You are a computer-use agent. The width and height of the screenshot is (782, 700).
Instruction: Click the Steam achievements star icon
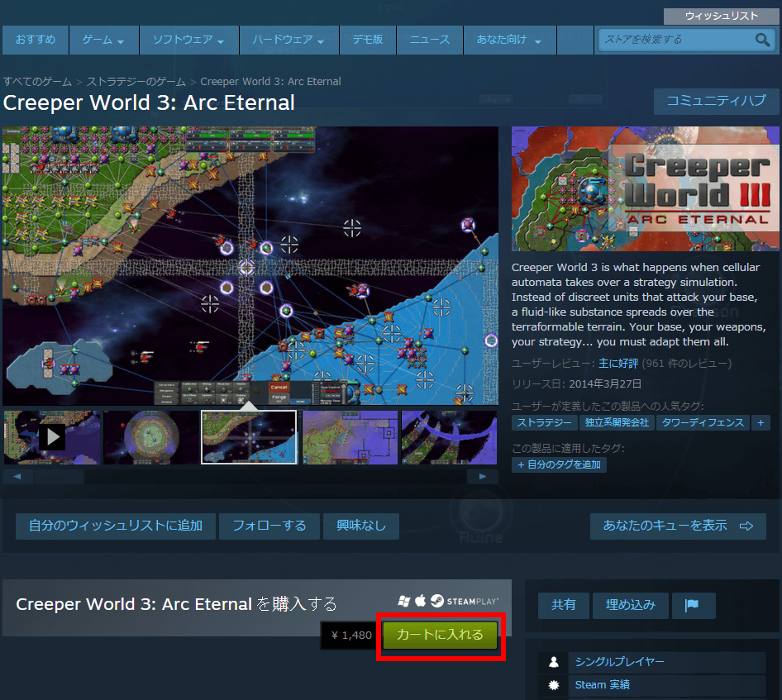point(554,685)
